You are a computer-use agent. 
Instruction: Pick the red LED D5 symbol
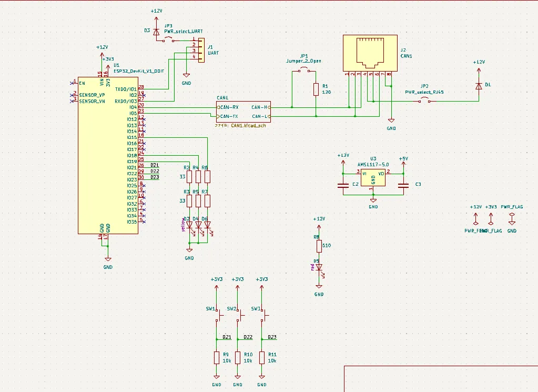click(319, 267)
